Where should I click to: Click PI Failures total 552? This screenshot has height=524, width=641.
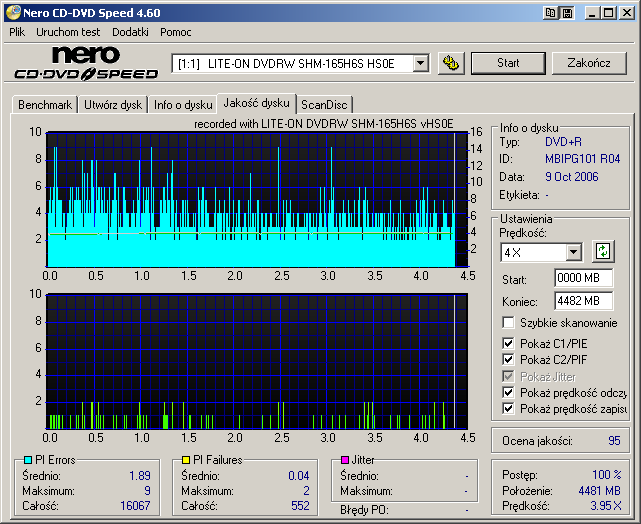pos(300,506)
